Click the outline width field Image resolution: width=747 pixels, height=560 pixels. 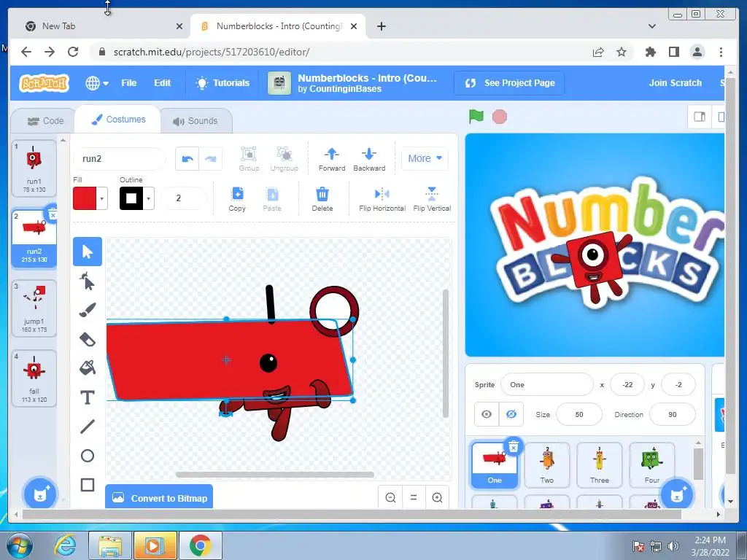point(184,198)
